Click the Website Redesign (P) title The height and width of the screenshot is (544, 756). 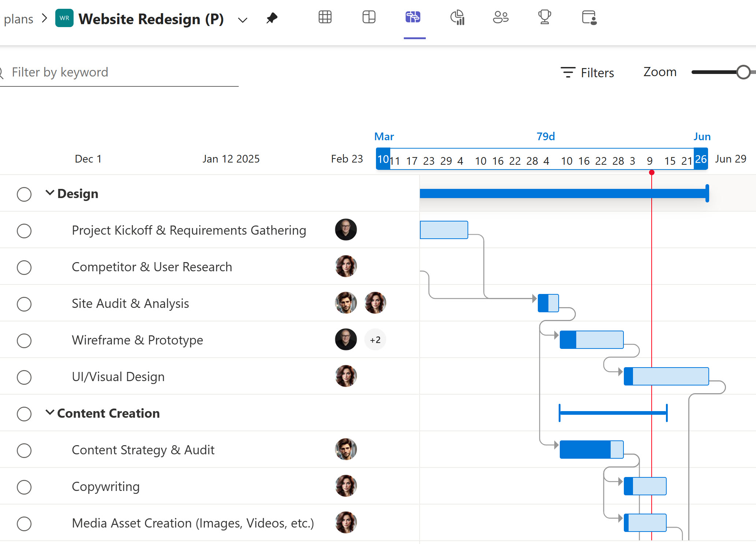click(x=151, y=19)
